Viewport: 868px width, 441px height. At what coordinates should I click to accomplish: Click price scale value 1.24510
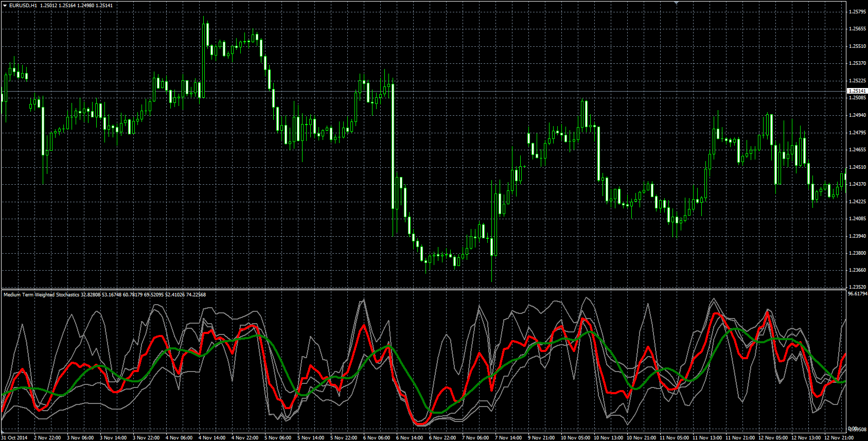[x=857, y=167]
